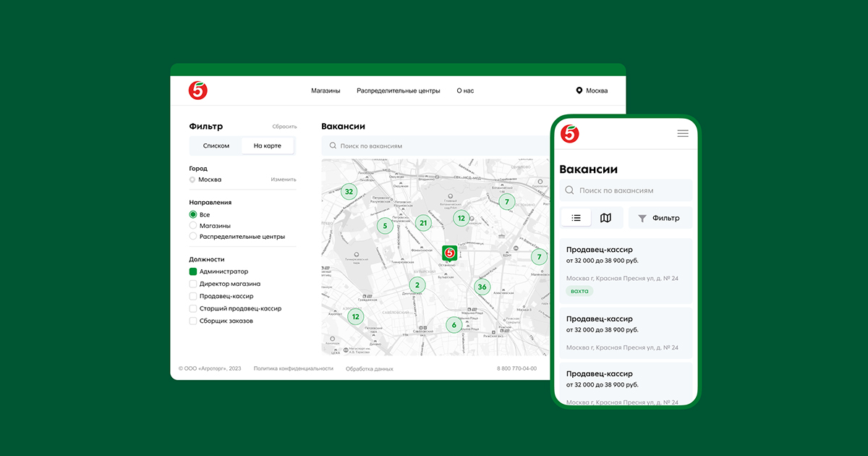Open О нас in the top navigation

pyautogui.click(x=465, y=91)
